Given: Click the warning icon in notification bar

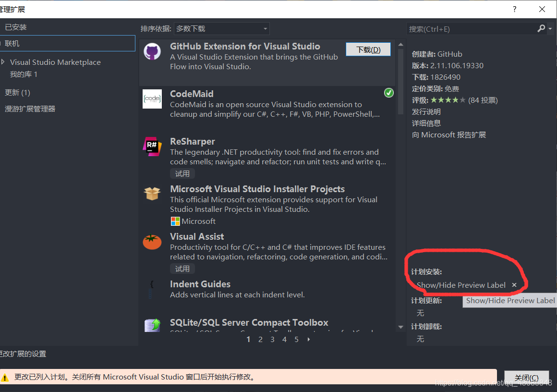Looking at the screenshot, I should (x=5, y=377).
